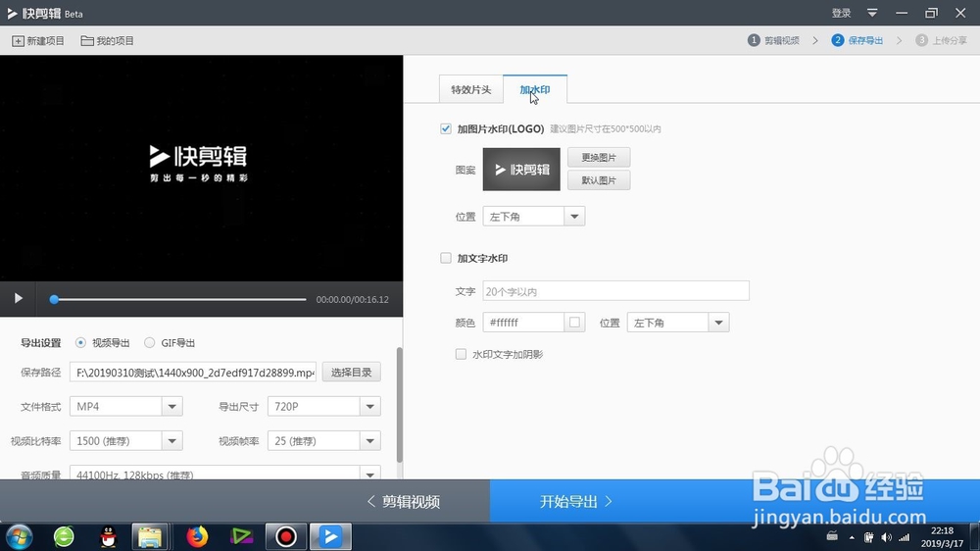The width and height of the screenshot is (980, 551).
Task: Go to step 2 保存导出
Action: pyautogui.click(x=857, y=40)
